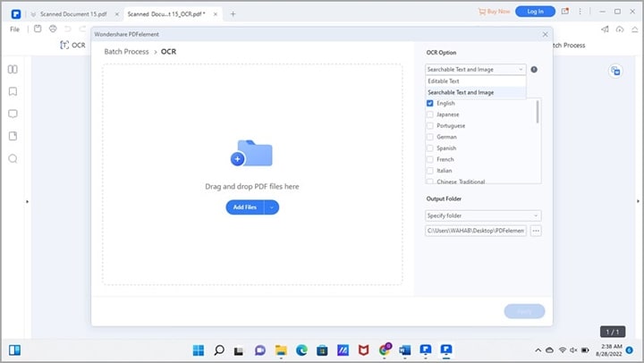
Task: Click the PDFelement logo icon
Action: tap(15, 14)
